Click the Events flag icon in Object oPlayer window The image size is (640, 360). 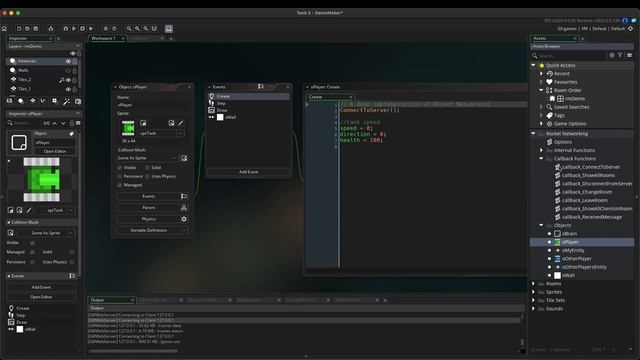(x=184, y=196)
